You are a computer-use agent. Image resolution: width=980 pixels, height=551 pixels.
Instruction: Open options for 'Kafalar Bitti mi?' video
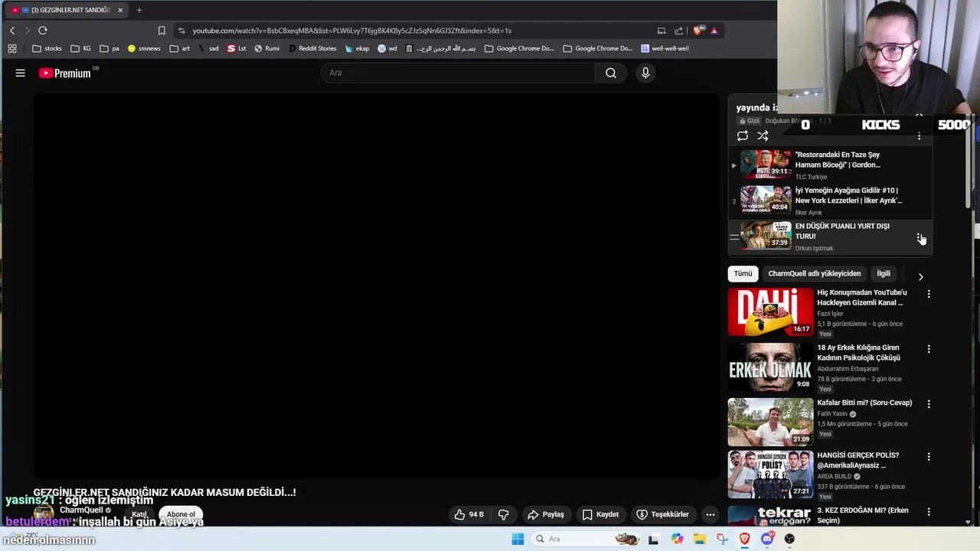click(x=929, y=404)
